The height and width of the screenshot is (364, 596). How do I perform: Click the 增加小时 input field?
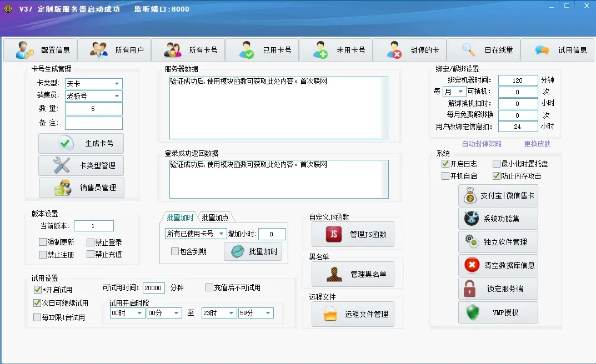click(x=272, y=234)
